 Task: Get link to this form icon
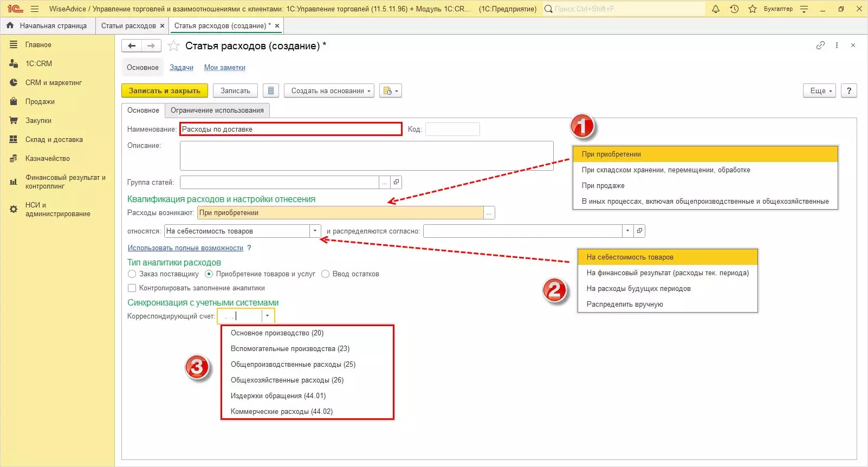click(x=820, y=46)
